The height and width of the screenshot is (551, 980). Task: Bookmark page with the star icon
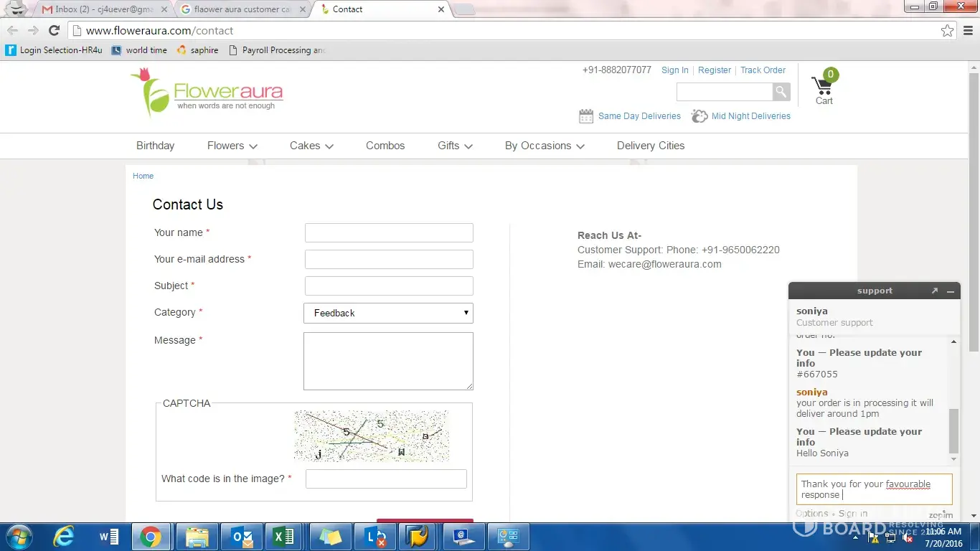tap(948, 31)
